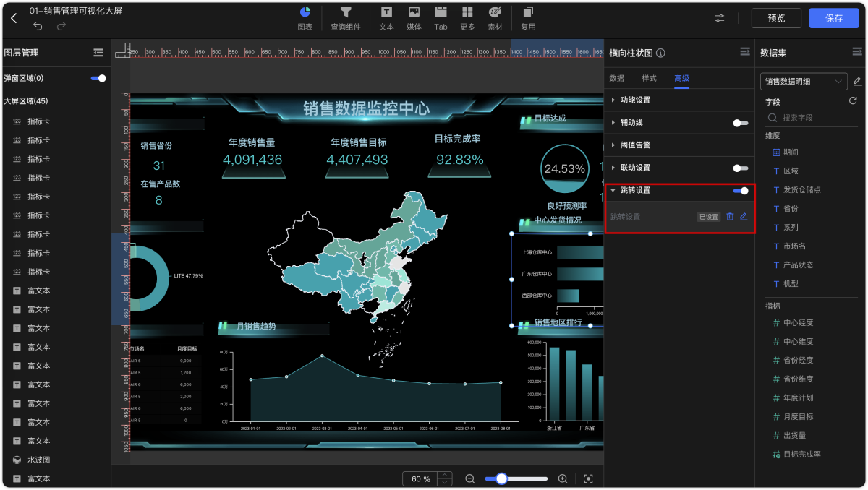
Task: Open the 销售数据明细 dataset dropdown
Action: (804, 81)
